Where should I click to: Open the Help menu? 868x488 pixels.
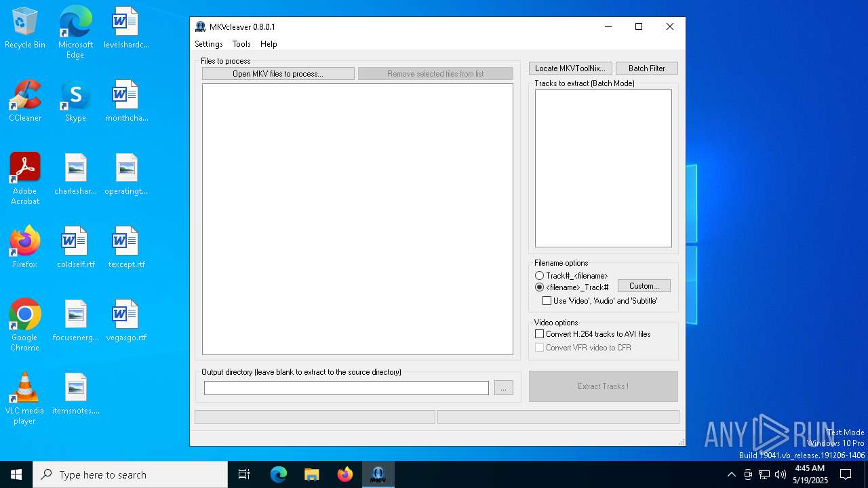pyautogui.click(x=269, y=44)
